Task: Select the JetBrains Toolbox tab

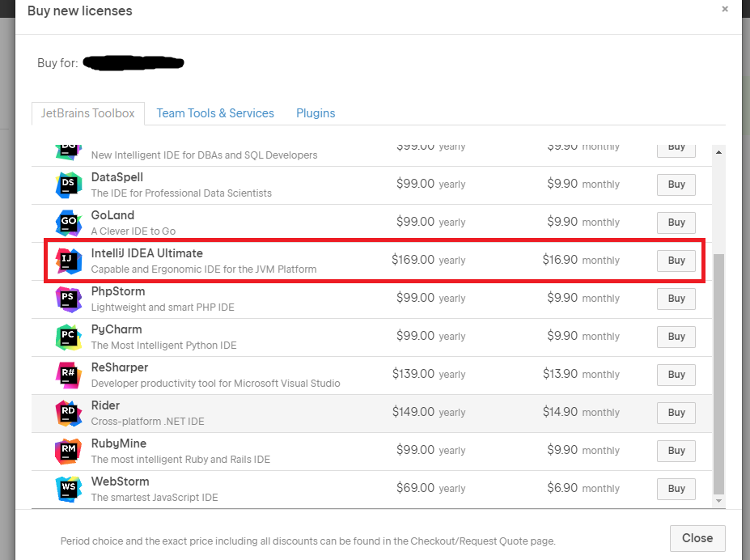Action: (88, 113)
